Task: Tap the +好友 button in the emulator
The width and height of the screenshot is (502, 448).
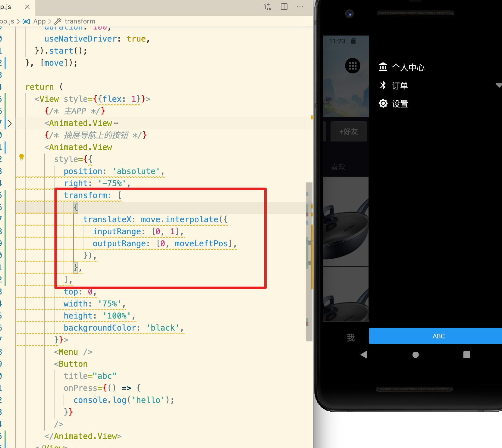Action: (x=349, y=132)
